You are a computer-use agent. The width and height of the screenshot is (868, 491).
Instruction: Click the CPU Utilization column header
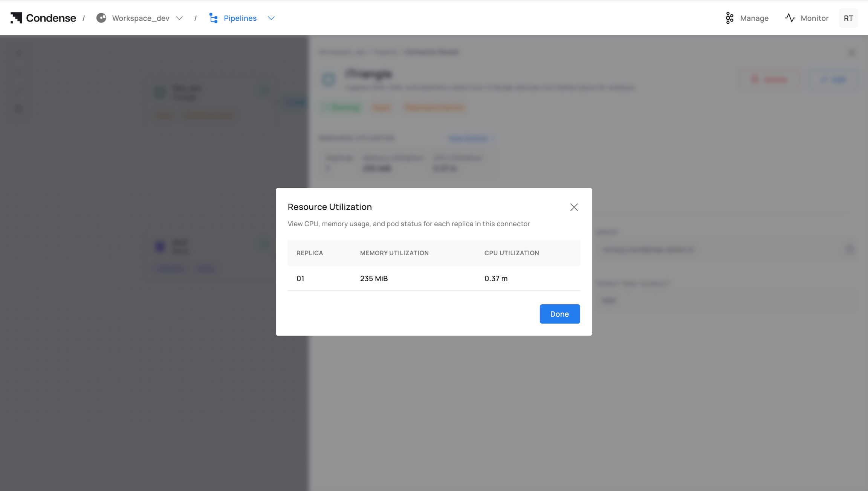[x=511, y=253]
